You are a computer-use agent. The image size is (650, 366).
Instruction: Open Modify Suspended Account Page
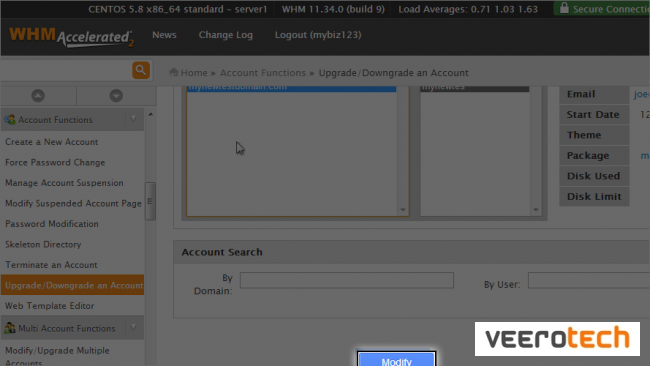click(73, 204)
